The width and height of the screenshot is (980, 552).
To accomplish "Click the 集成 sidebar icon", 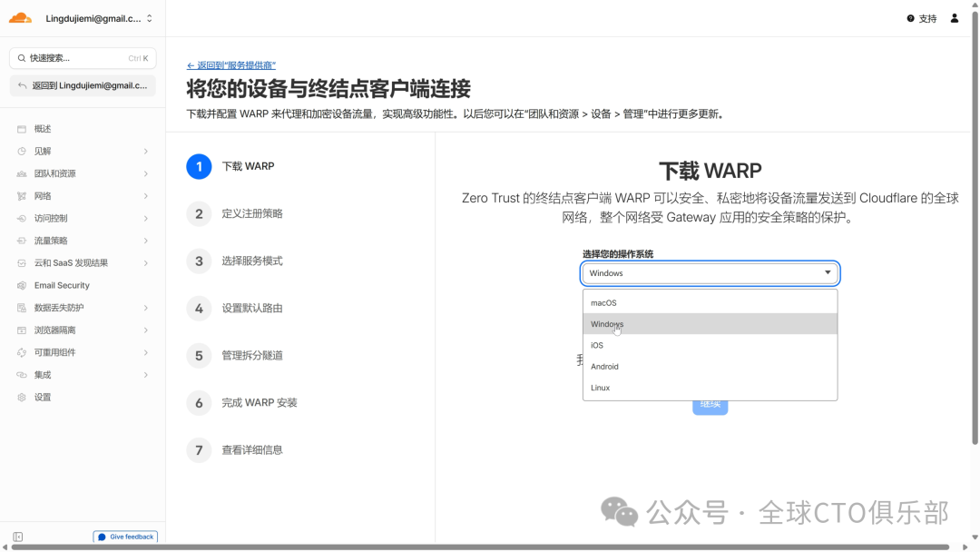I will point(22,375).
